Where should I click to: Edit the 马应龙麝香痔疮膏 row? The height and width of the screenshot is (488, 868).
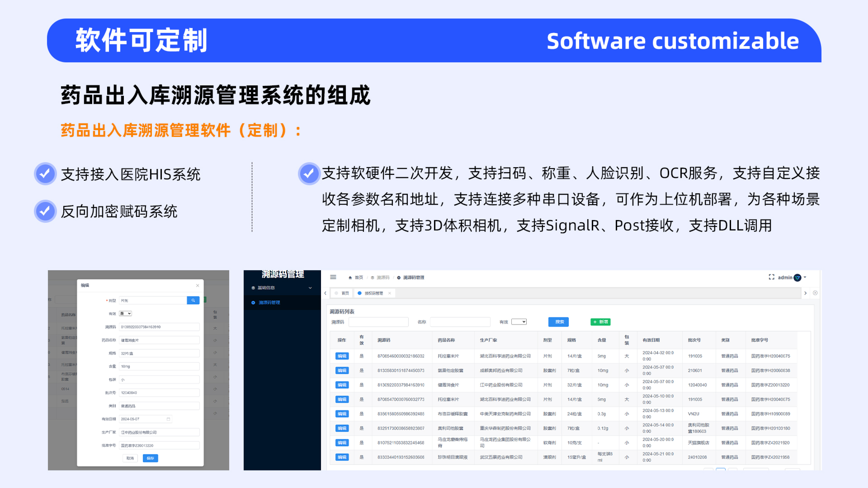[x=342, y=443]
